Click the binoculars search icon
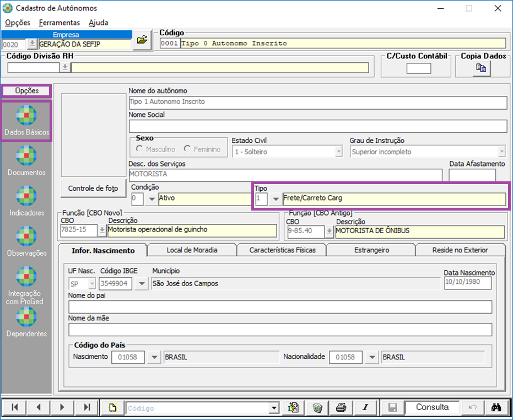 coord(496,407)
